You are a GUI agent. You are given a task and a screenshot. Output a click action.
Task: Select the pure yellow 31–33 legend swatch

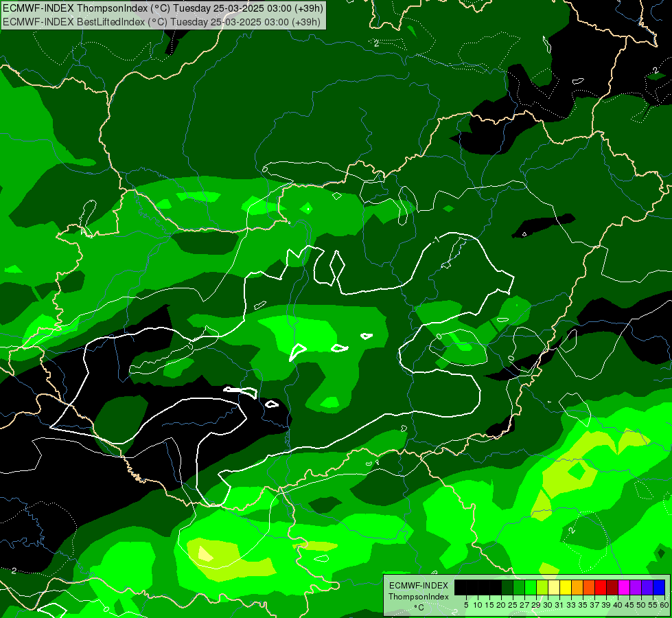(x=566, y=587)
